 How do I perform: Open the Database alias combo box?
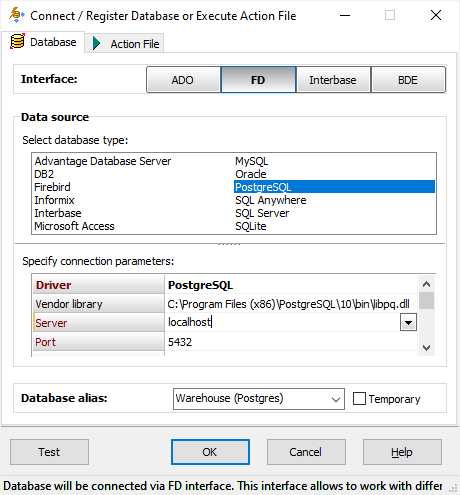[259, 399]
